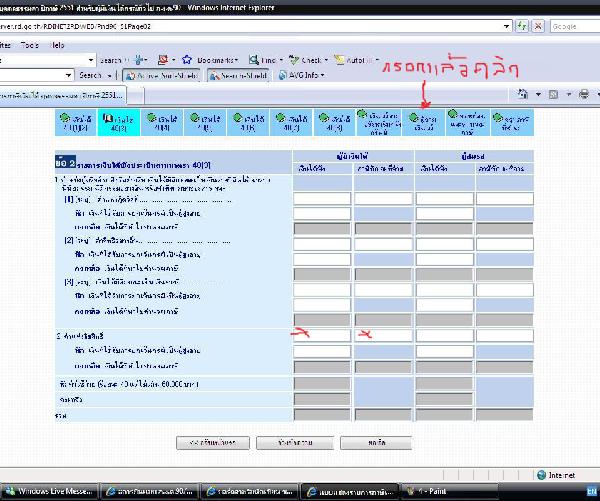Click in the Google search box
Image resolution: width=600 pixels, height=501 pixels.
tap(575, 26)
